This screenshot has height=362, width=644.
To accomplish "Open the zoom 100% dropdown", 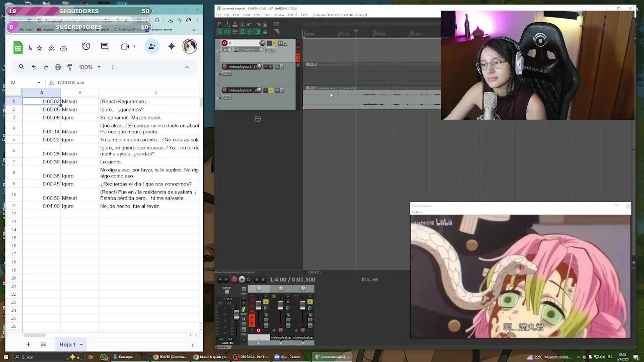I will point(90,67).
